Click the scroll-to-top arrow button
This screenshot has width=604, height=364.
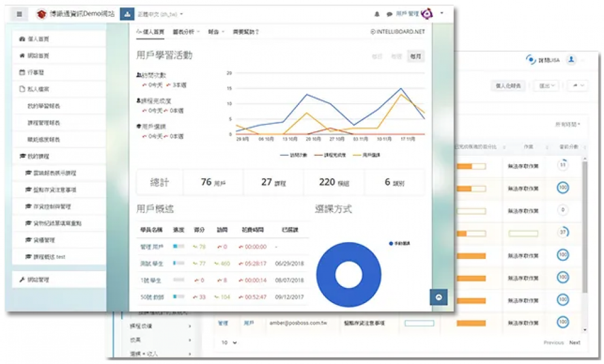point(438,296)
